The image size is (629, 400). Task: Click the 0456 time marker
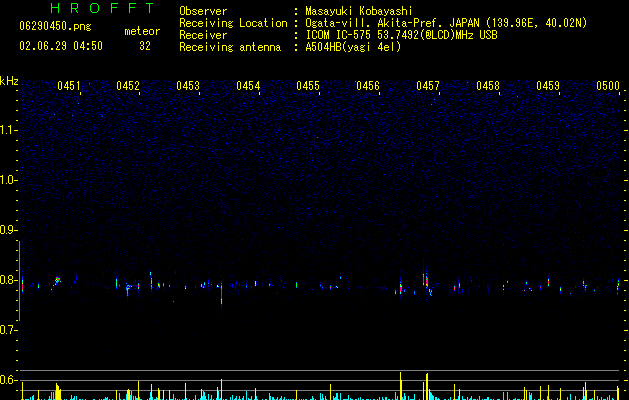click(x=368, y=86)
